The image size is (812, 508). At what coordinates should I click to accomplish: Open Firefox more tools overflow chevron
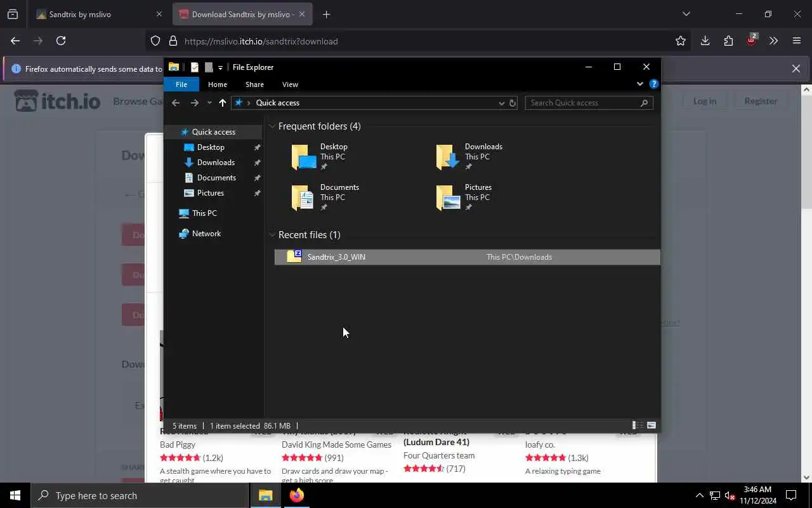(773, 41)
